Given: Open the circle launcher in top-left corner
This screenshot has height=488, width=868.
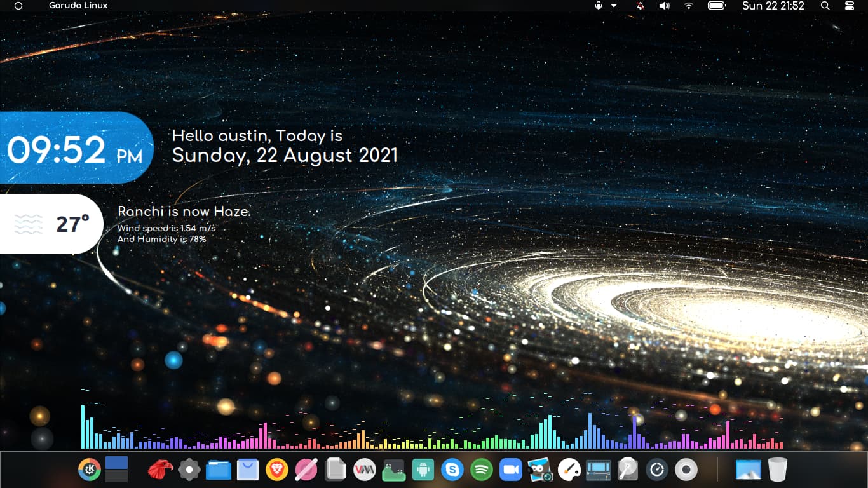Looking at the screenshot, I should pyautogui.click(x=18, y=6).
